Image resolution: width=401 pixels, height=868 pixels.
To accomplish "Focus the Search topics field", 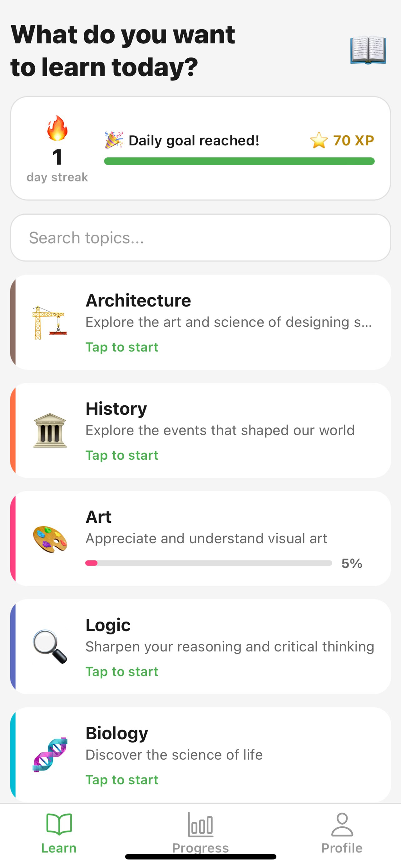I will 200,237.
